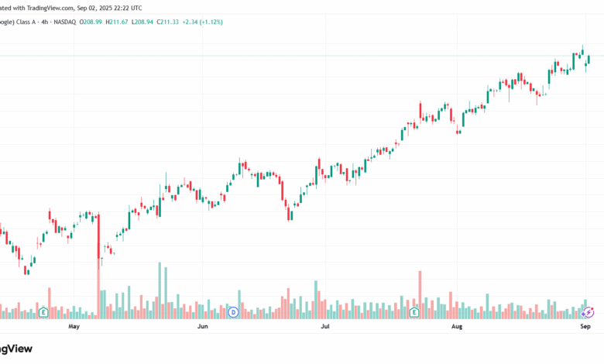The width and height of the screenshot is (604, 364).
Task: Click the earnings marker before May
Action: point(43,313)
